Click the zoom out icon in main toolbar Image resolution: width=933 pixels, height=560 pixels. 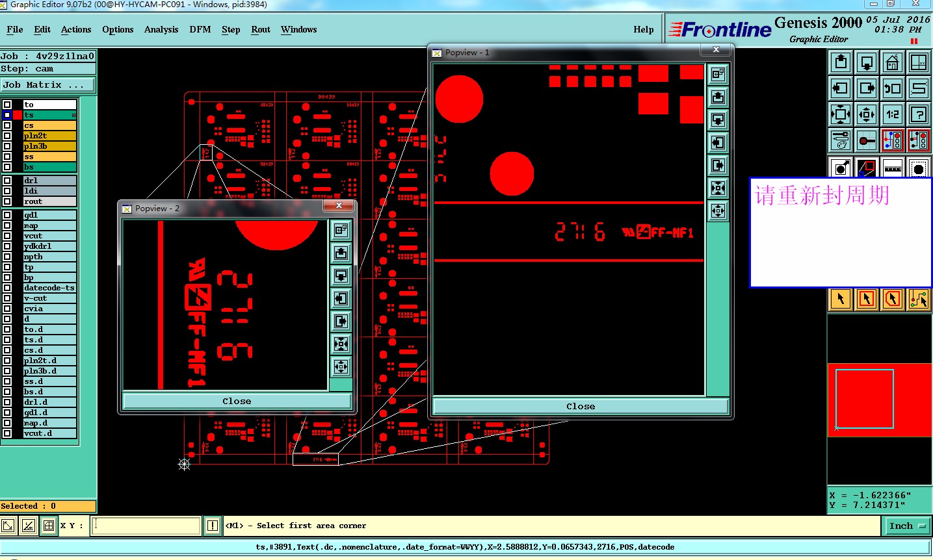click(x=867, y=114)
